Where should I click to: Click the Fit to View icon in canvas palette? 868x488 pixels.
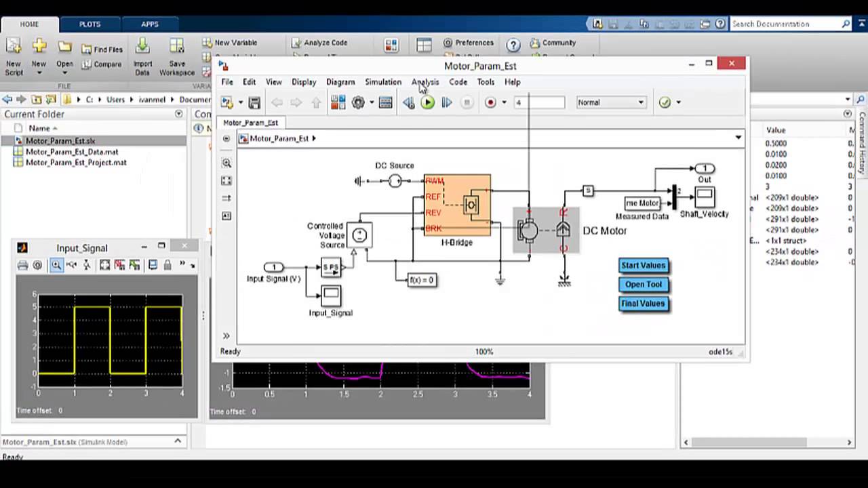pyautogui.click(x=226, y=181)
